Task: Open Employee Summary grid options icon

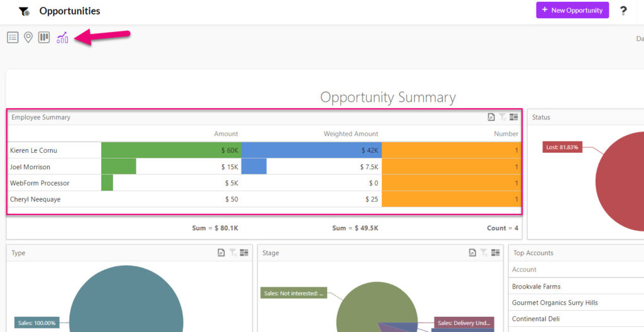Action: 514,117
